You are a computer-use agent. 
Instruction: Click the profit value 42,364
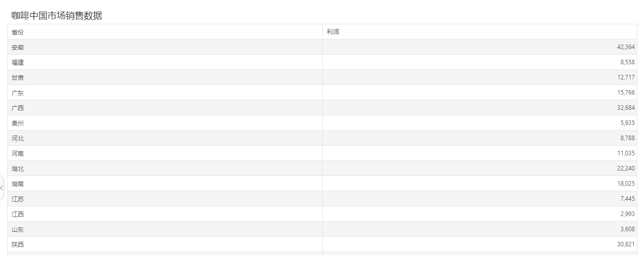[626, 47]
